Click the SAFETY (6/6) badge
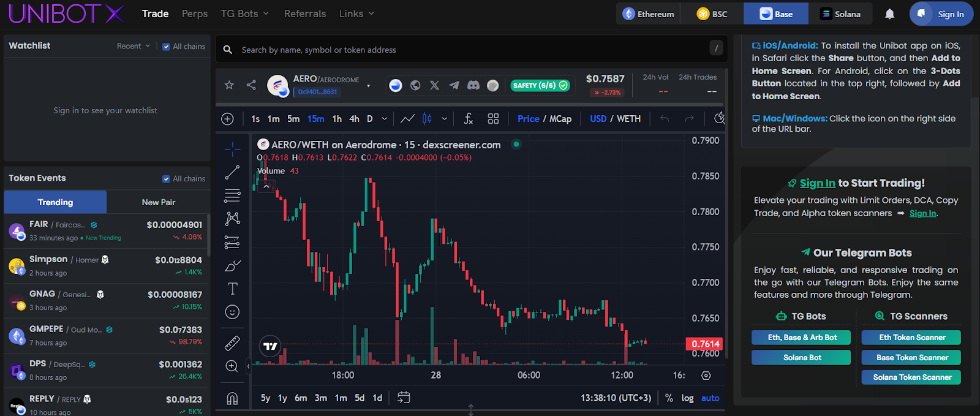The image size is (980, 416). click(x=540, y=86)
